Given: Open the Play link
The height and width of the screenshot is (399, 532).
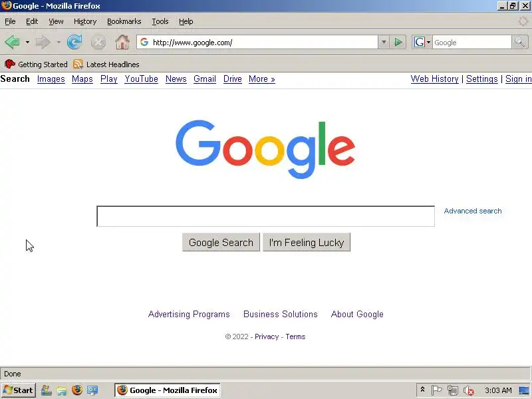Looking at the screenshot, I should pyautogui.click(x=109, y=78).
